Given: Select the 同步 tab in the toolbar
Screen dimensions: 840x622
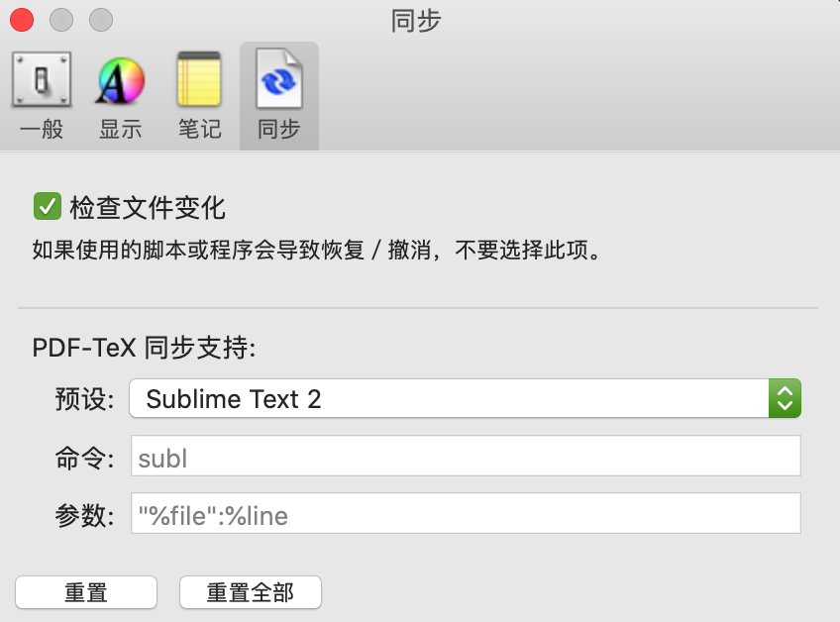Looking at the screenshot, I should (278, 94).
